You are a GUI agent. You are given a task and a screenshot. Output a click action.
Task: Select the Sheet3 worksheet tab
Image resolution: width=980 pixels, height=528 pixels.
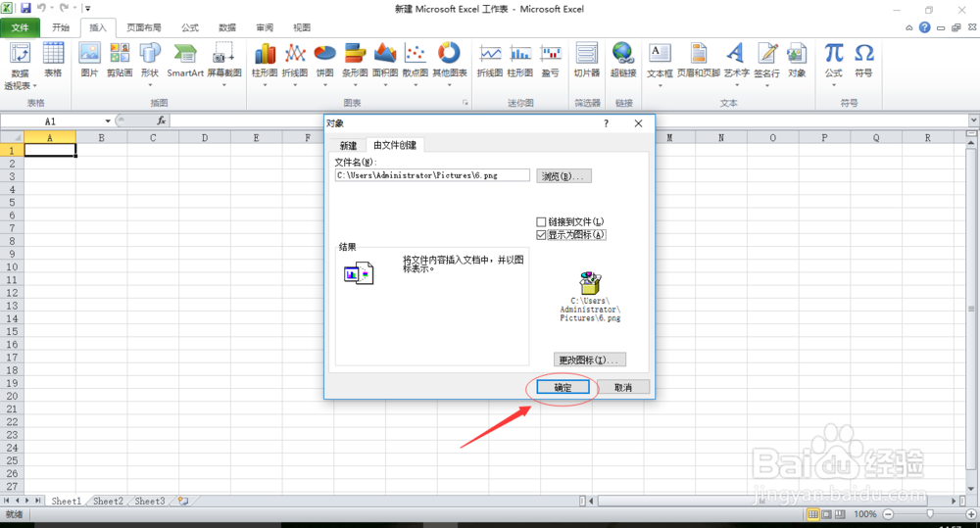pyautogui.click(x=150, y=502)
